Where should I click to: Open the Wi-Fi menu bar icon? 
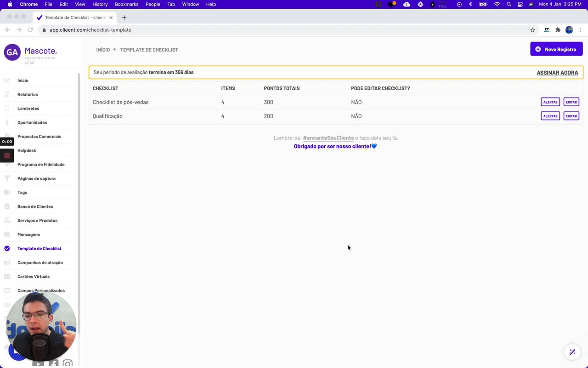point(497,4)
